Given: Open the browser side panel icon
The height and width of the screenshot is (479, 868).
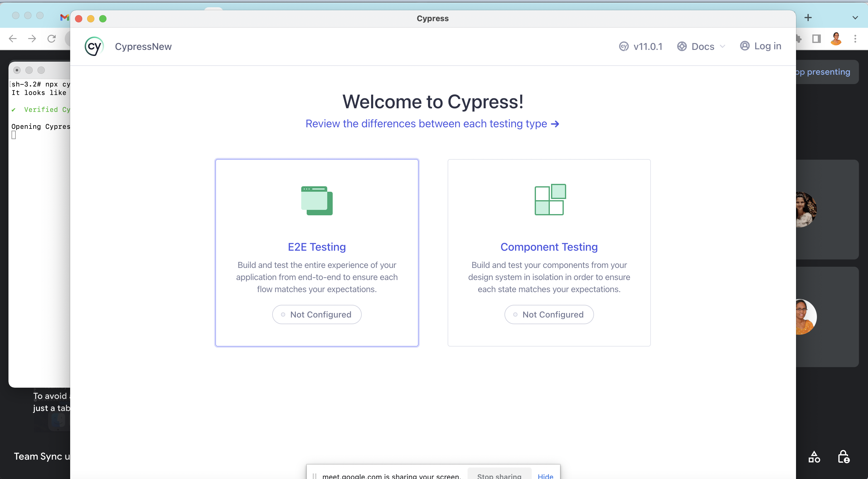Looking at the screenshot, I should [x=817, y=39].
